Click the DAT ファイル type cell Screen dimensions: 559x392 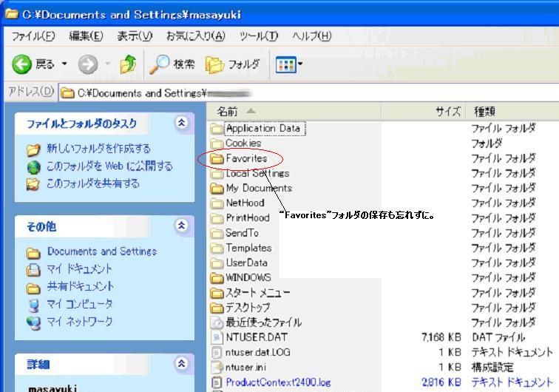coord(498,337)
